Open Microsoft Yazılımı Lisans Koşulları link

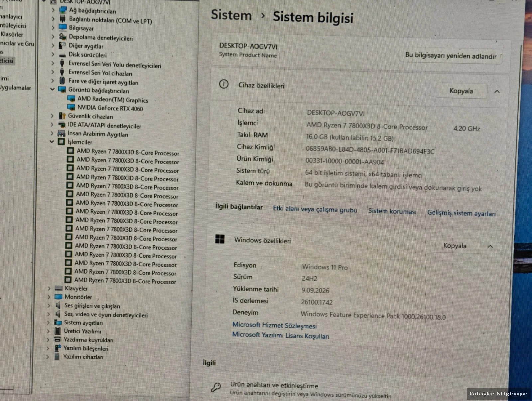coord(281,335)
